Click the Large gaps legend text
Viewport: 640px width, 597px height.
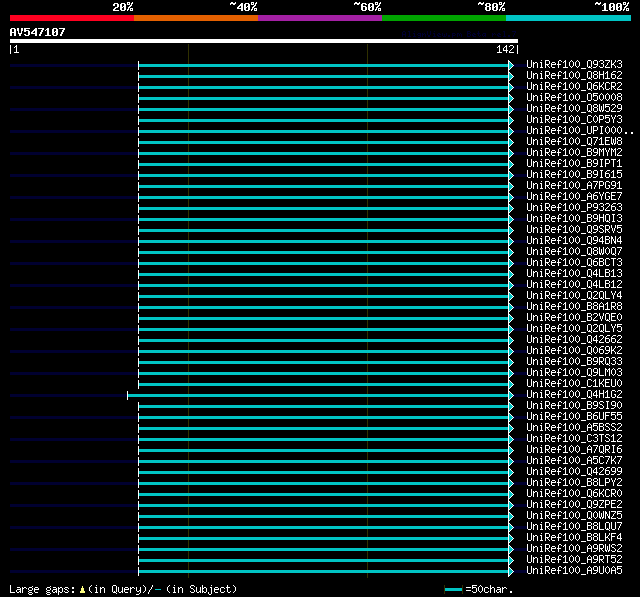42,590
